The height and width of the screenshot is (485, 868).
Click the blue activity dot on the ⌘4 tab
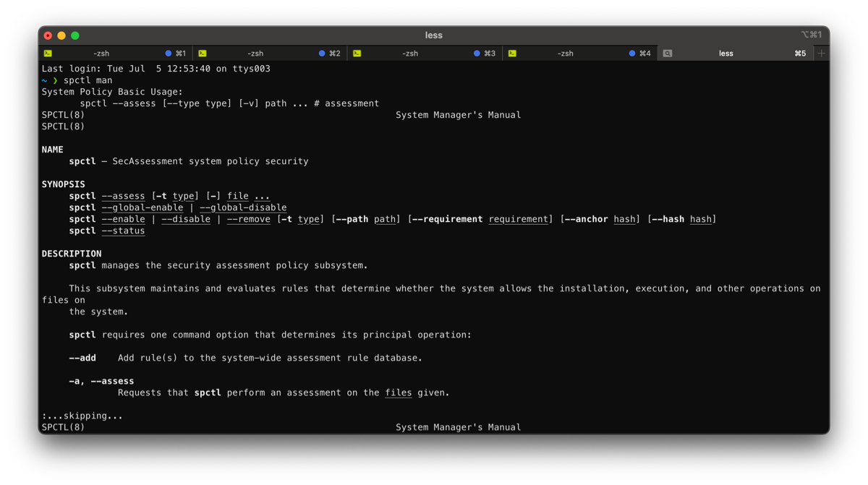(631, 53)
